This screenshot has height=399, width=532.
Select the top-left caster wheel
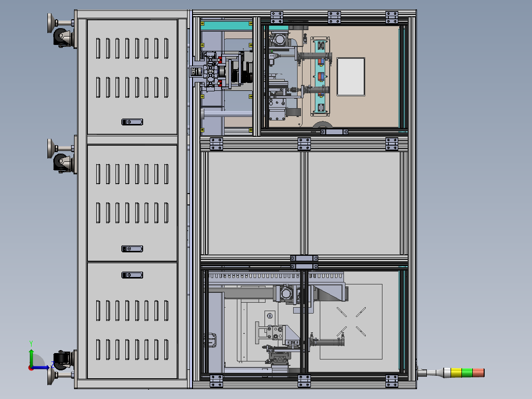[61, 38]
